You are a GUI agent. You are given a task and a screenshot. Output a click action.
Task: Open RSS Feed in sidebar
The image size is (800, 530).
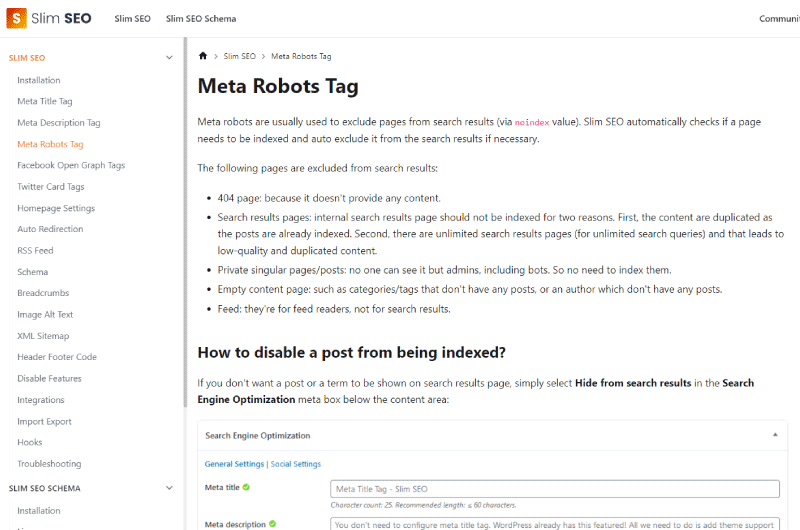[x=35, y=250]
